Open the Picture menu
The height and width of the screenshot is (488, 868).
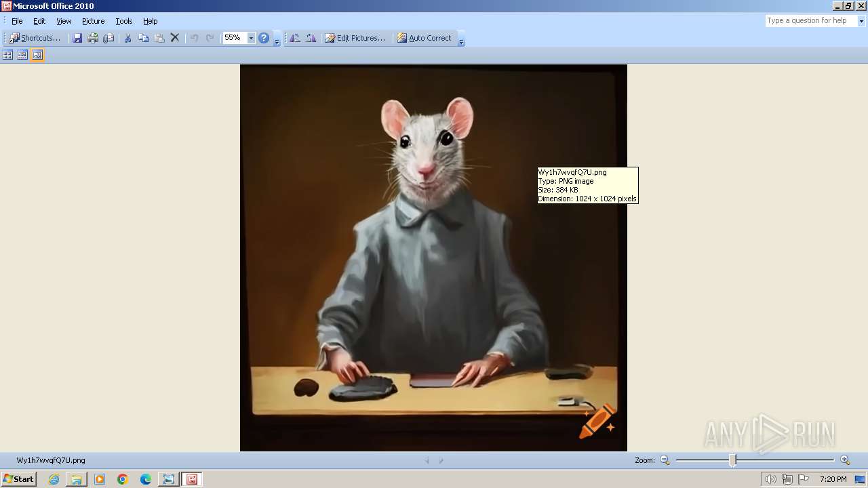tap(93, 21)
